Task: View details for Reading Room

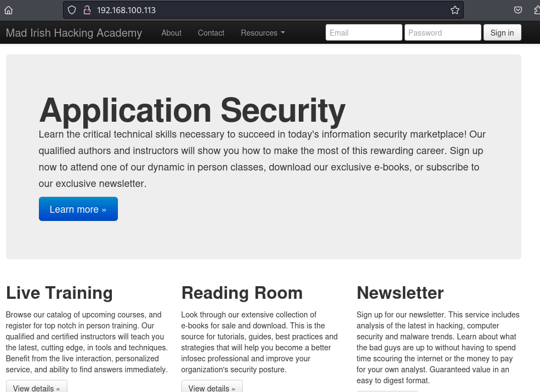Action: pyautogui.click(x=212, y=387)
